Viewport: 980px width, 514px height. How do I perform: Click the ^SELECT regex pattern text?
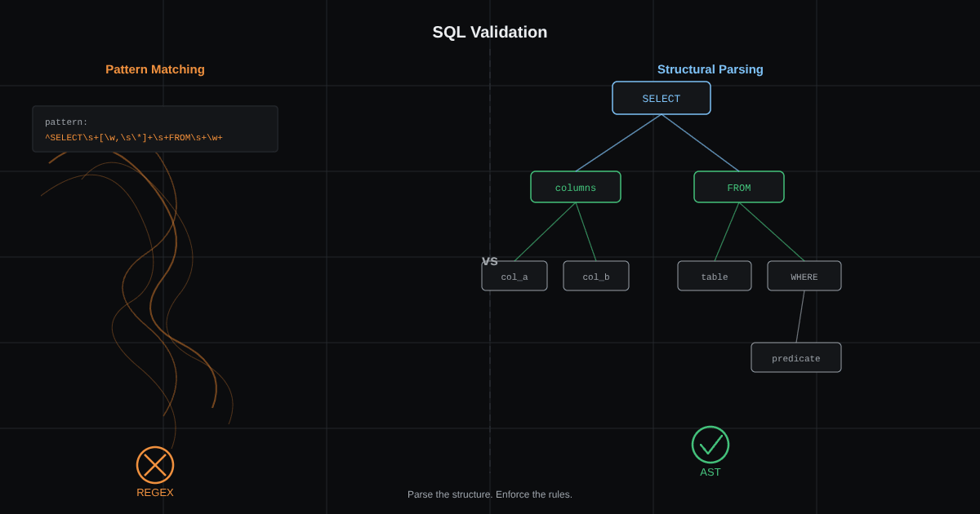[x=134, y=138]
